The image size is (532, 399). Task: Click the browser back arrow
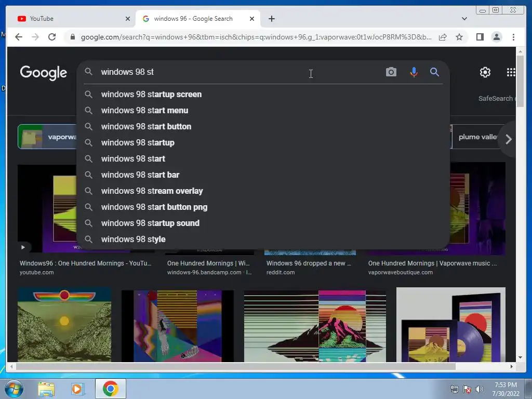tap(19, 37)
